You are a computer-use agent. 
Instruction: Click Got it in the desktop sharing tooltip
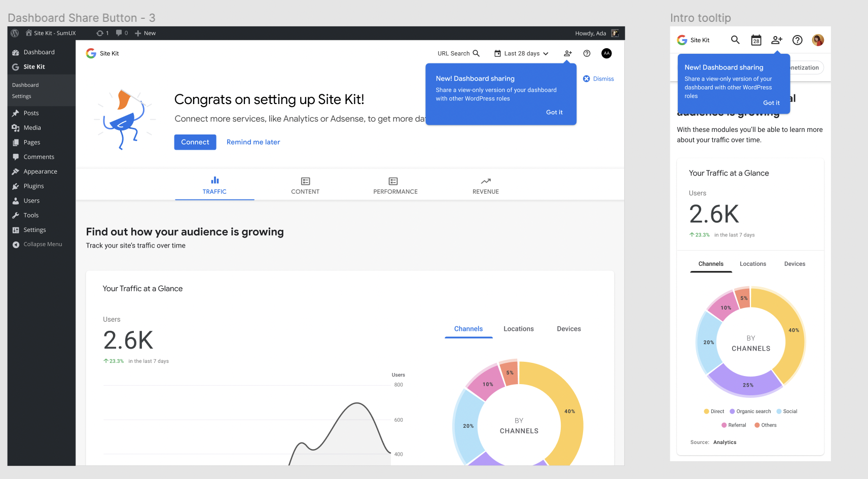pos(554,112)
